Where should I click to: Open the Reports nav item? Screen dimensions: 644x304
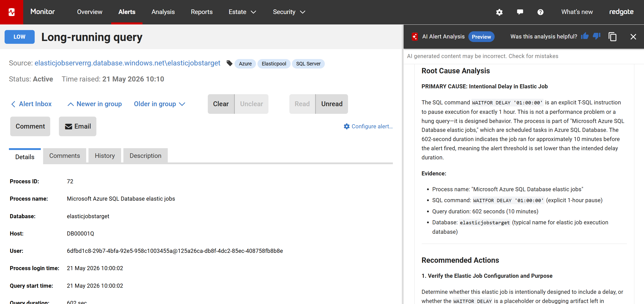[202, 12]
